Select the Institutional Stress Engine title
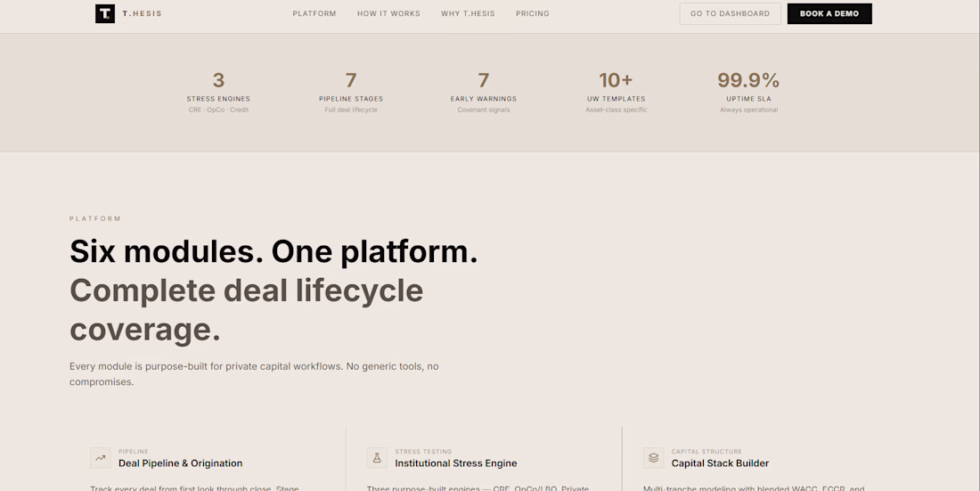Viewport: 980px width, 491px height. coord(456,463)
